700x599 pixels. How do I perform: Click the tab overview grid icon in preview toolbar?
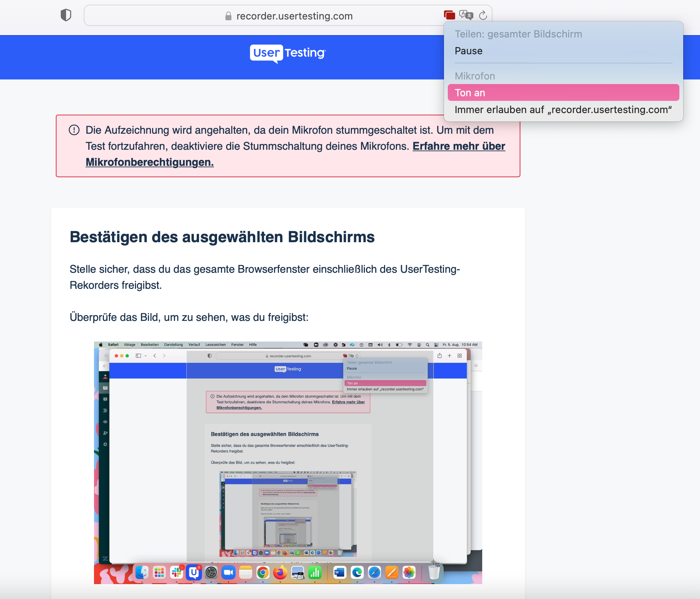[x=460, y=356]
